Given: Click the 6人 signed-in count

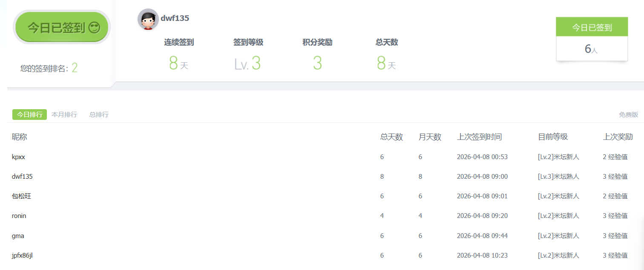Looking at the screenshot, I should coord(591,49).
